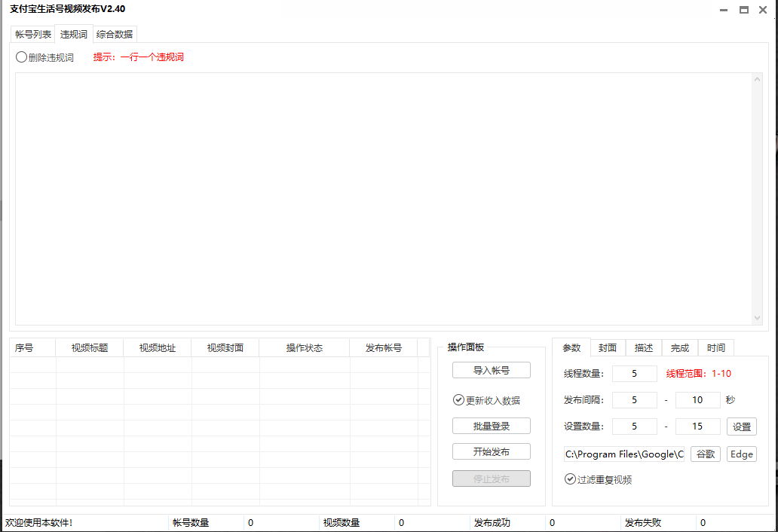Start publishing with 开始发布 button

pos(491,451)
